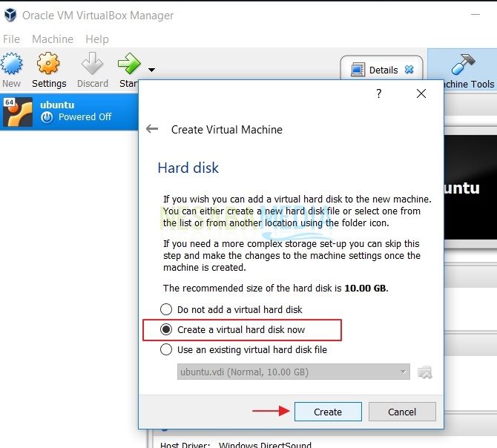The image size is (497, 448).
Task: Click the Powered Off status icon
Action: [47, 117]
